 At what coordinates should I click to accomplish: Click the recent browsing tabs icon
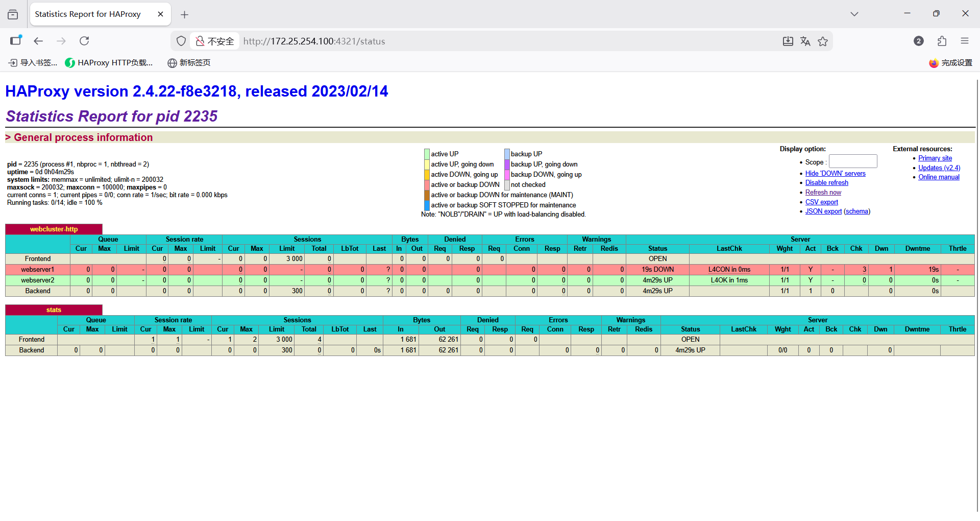[13, 14]
